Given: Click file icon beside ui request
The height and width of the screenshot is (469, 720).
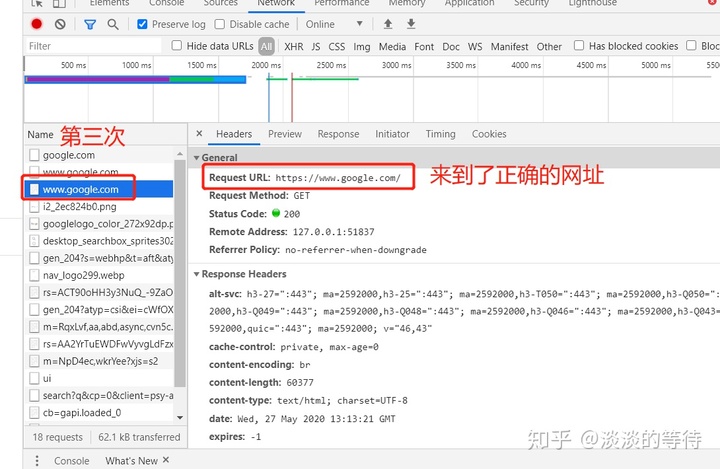Looking at the screenshot, I should click(x=34, y=379).
